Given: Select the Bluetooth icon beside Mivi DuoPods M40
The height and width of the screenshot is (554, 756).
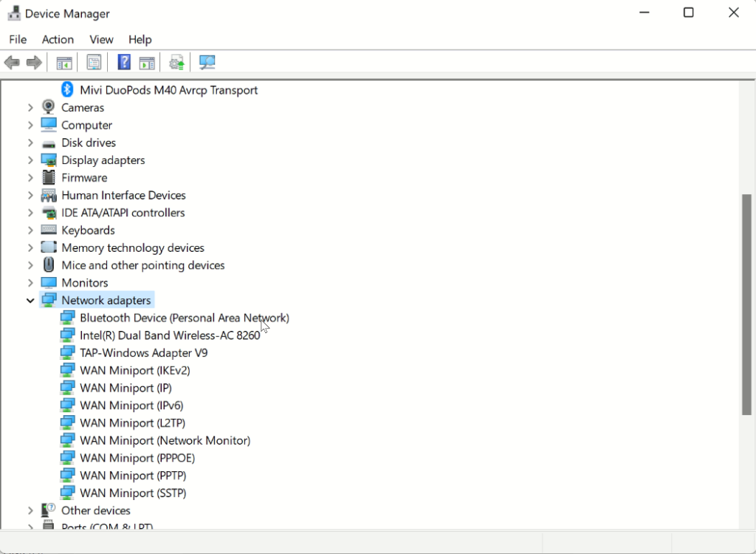Looking at the screenshot, I should click(x=67, y=89).
